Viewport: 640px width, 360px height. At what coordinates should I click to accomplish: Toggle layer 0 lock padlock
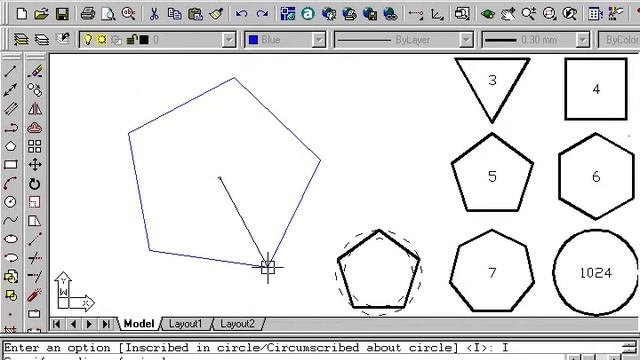[x=131, y=40]
